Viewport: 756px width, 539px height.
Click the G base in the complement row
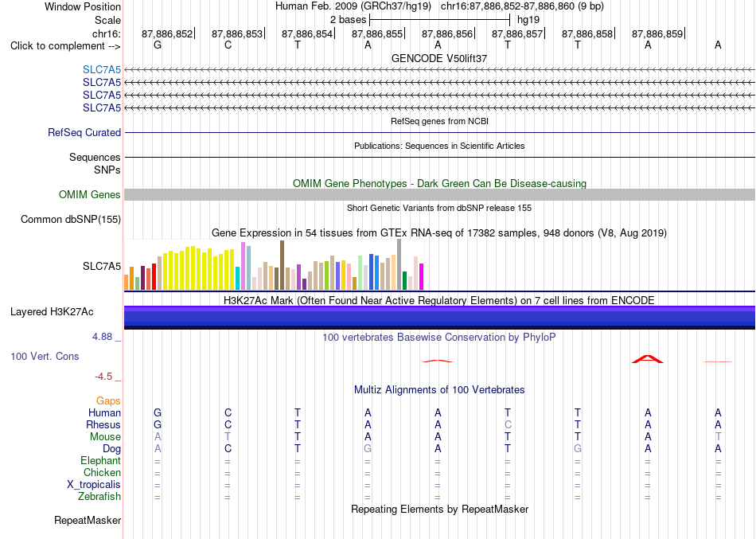click(158, 45)
